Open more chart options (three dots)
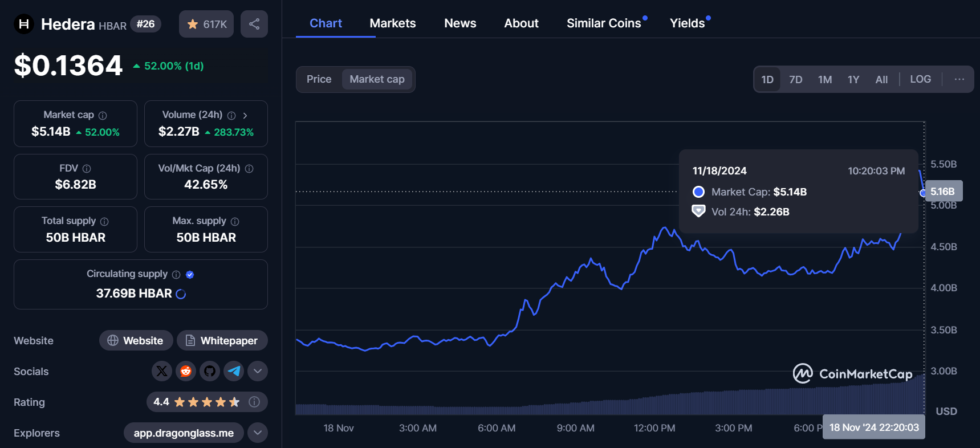This screenshot has width=980, height=448. click(x=959, y=79)
